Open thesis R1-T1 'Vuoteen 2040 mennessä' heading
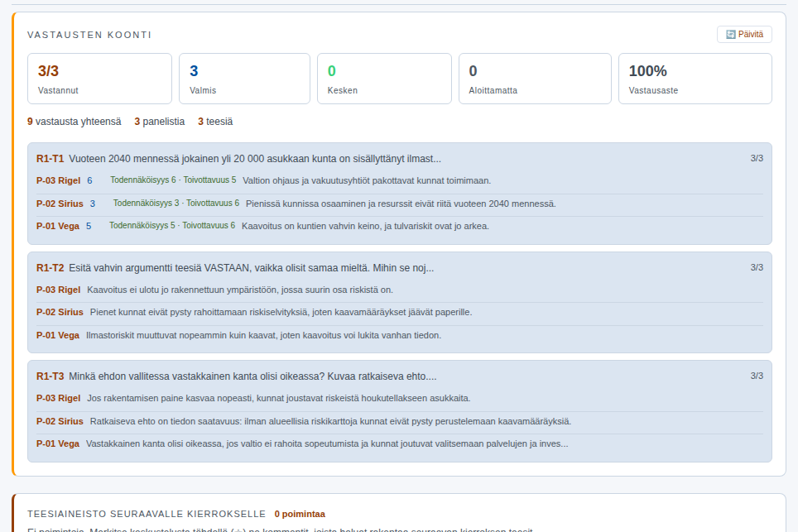This screenshot has height=532, width=798. tap(238, 159)
